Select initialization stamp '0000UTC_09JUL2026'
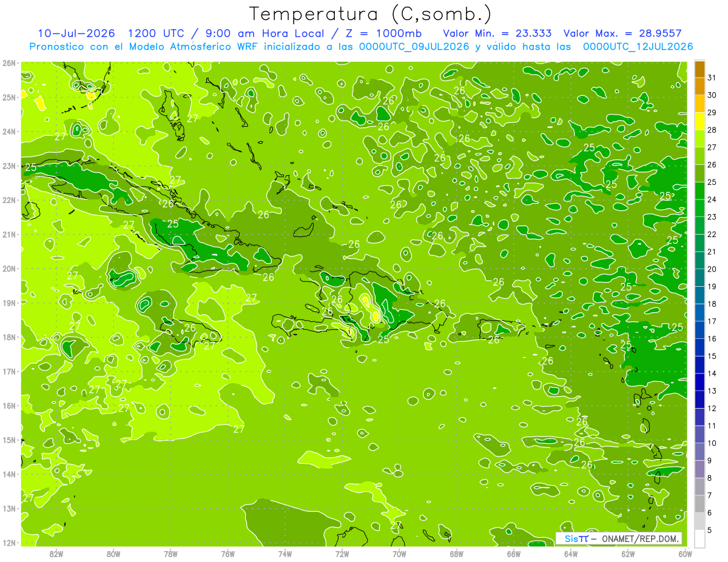Viewport: 728px width, 562px height. (x=414, y=47)
